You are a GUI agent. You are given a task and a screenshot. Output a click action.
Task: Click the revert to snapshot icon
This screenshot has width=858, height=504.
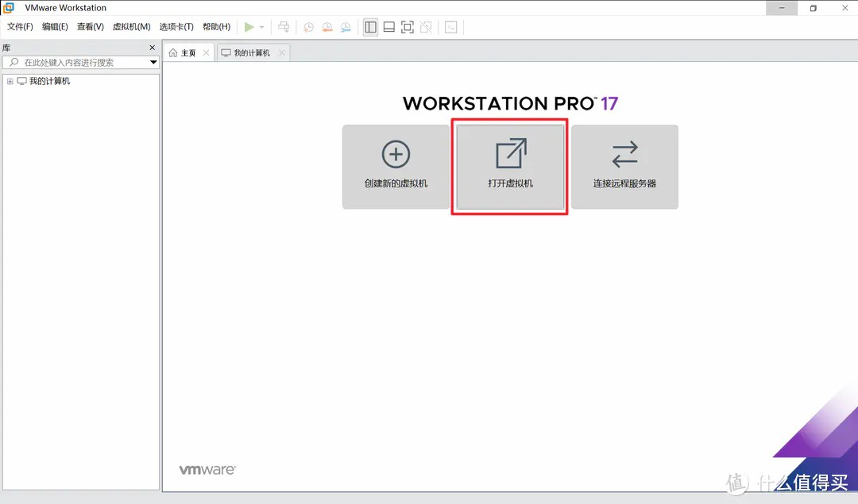click(327, 27)
